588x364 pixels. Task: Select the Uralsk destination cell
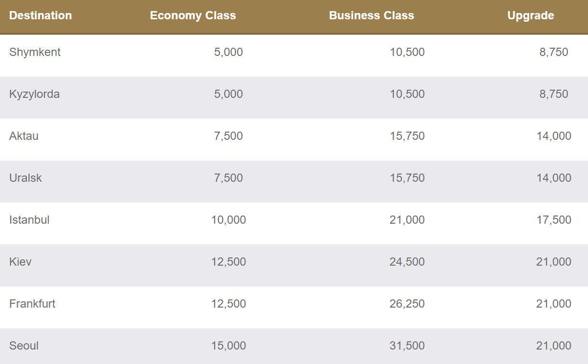(26, 178)
